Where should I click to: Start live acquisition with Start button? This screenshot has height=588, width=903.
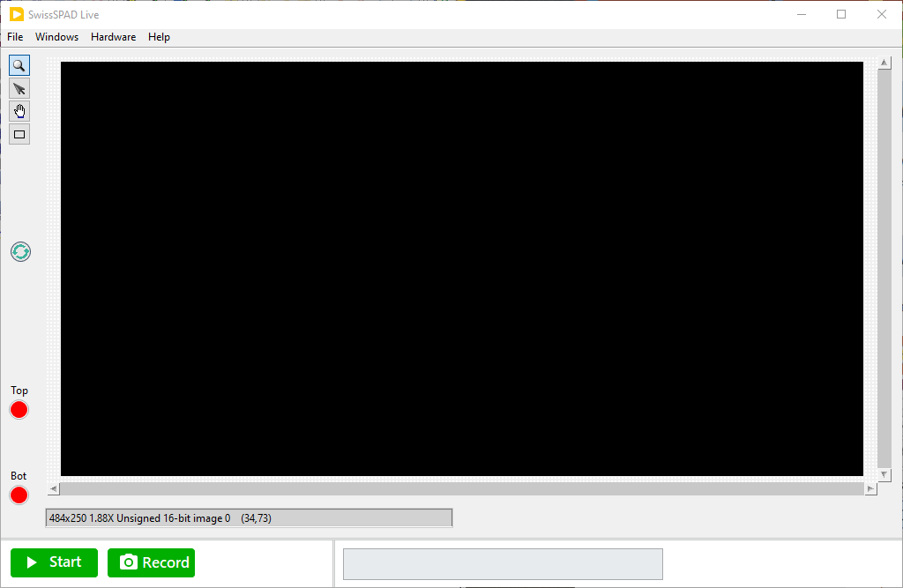pyautogui.click(x=54, y=562)
